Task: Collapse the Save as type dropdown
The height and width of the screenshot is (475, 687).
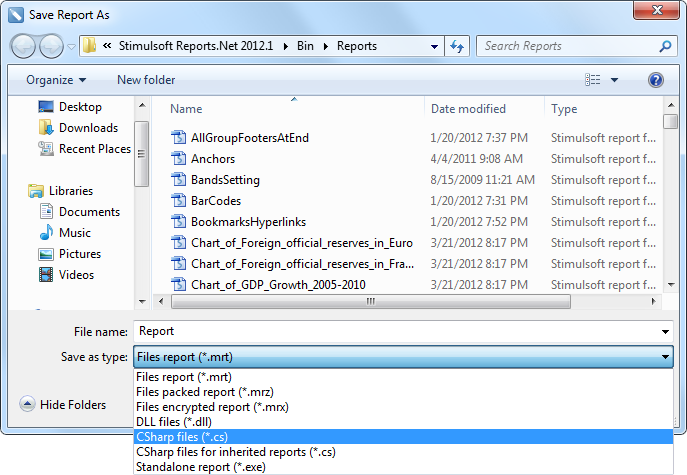Action: click(x=665, y=357)
